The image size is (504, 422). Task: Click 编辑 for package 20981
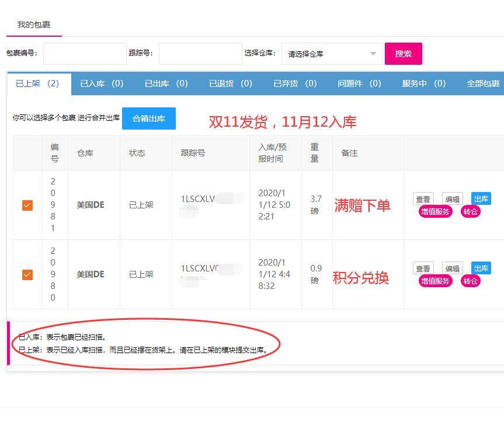coord(453,199)
